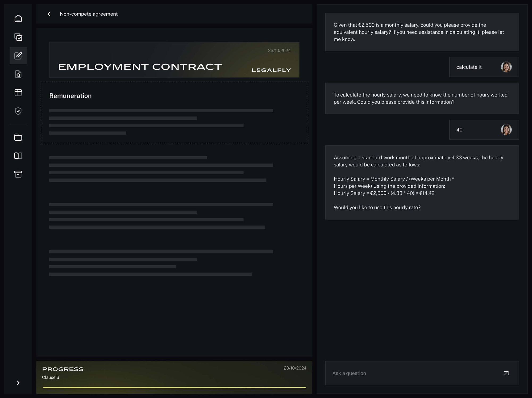Viewport: 532px width, 398px height.
Task: Select the hourly salary calculation message
Action: coord(422,182)
